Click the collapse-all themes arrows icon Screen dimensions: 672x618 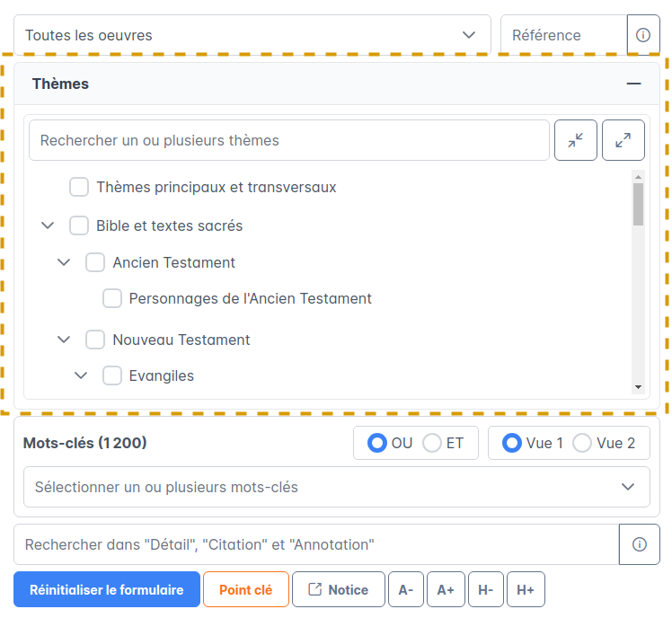click(x=576, y=140)
